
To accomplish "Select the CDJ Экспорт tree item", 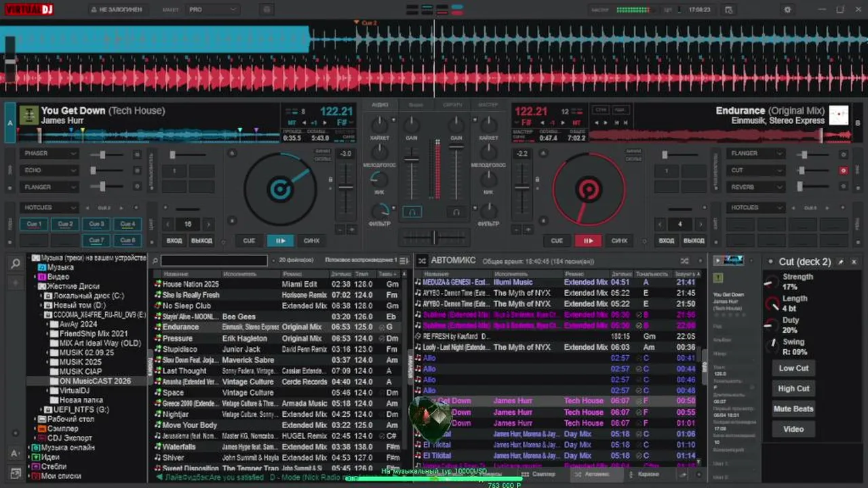I will tap(69, 439).
